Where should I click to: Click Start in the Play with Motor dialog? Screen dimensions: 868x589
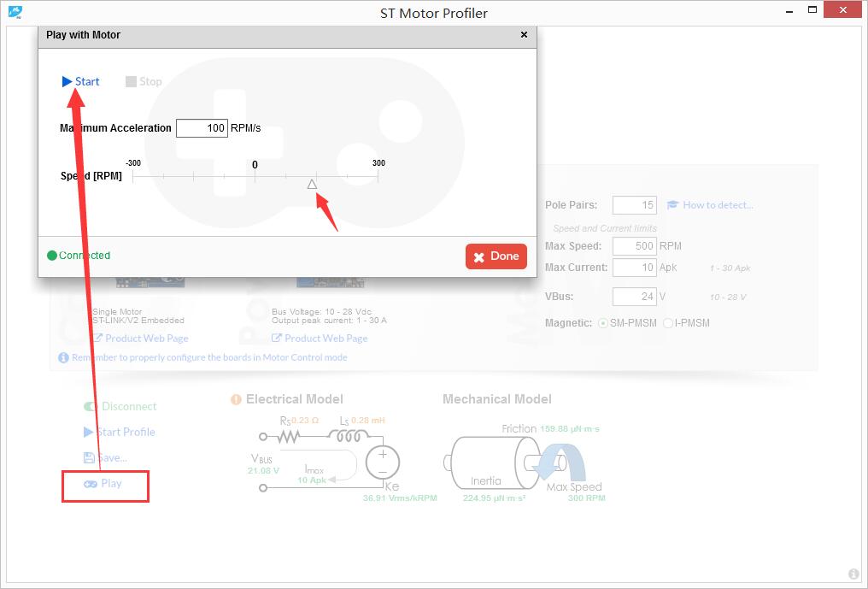pyautogui.click(x=81, y=81)
